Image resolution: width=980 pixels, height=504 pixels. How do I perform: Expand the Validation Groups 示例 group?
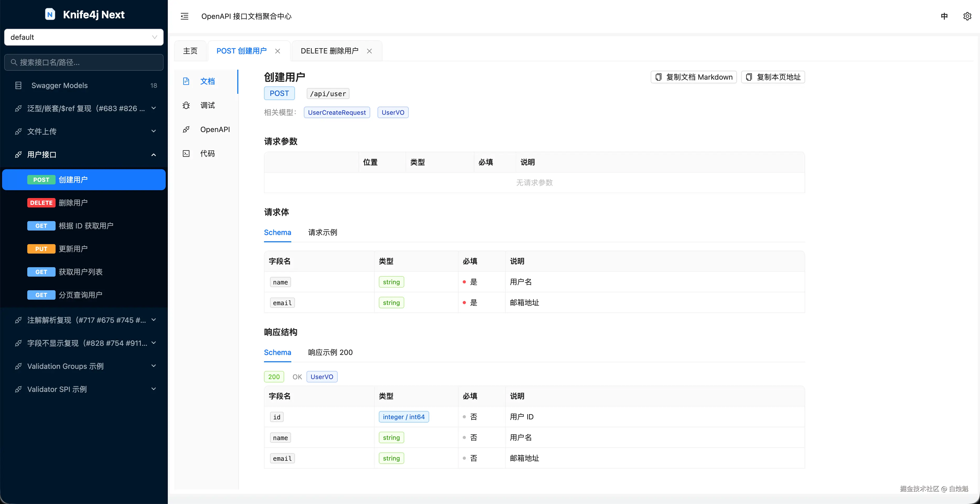pos(154,366)
